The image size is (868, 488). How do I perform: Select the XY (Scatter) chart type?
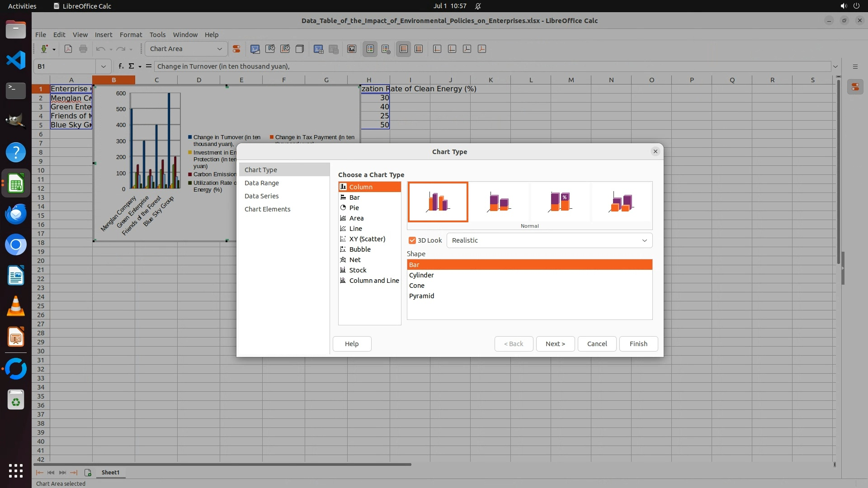click(x=367, y=239)
